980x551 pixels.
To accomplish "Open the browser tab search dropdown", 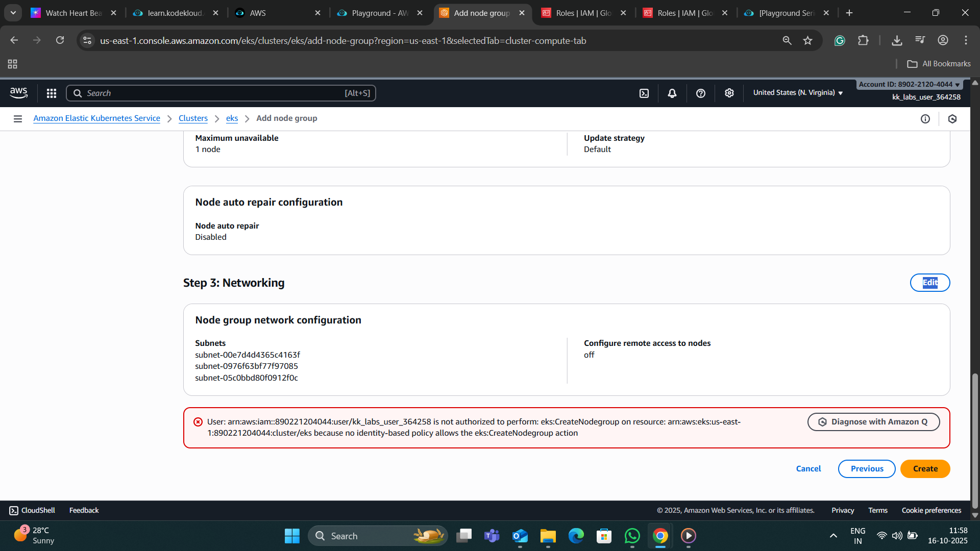I will tap(13, 13).
